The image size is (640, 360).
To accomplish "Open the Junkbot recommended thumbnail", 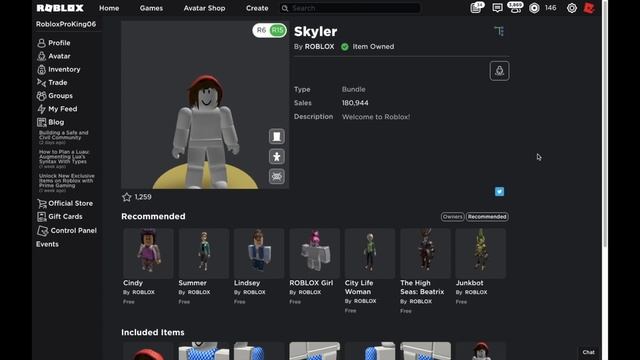I will (481, 253).
